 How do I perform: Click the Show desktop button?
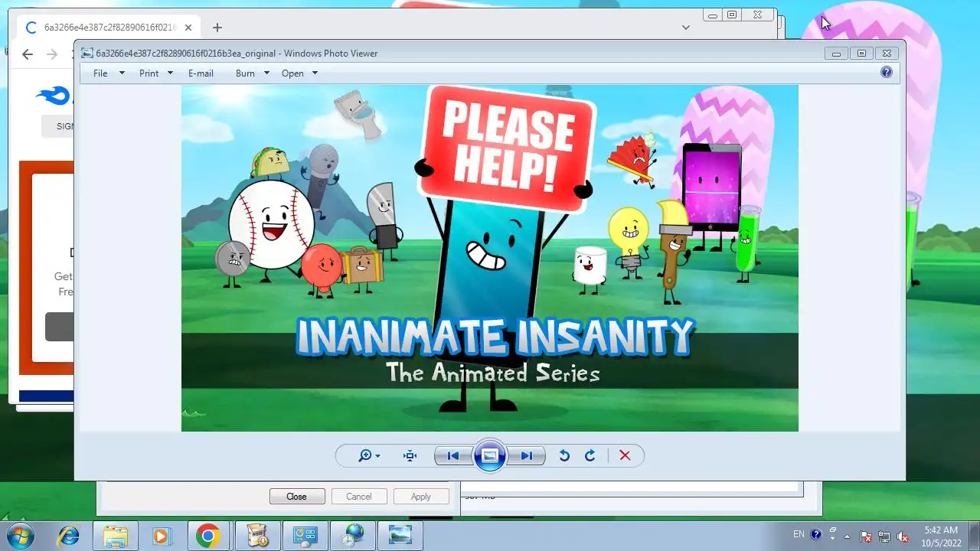(x=974, y=536)
